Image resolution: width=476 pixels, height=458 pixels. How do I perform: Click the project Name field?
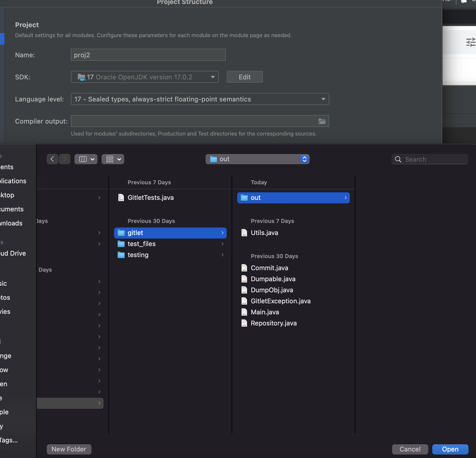tap(148, 55)
